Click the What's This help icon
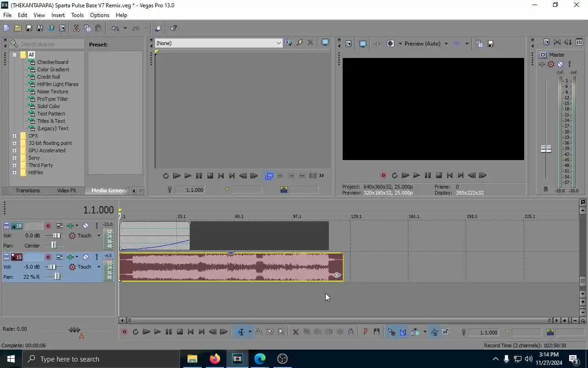The width and height of the screenshot is (588, 368). (174, 28)
